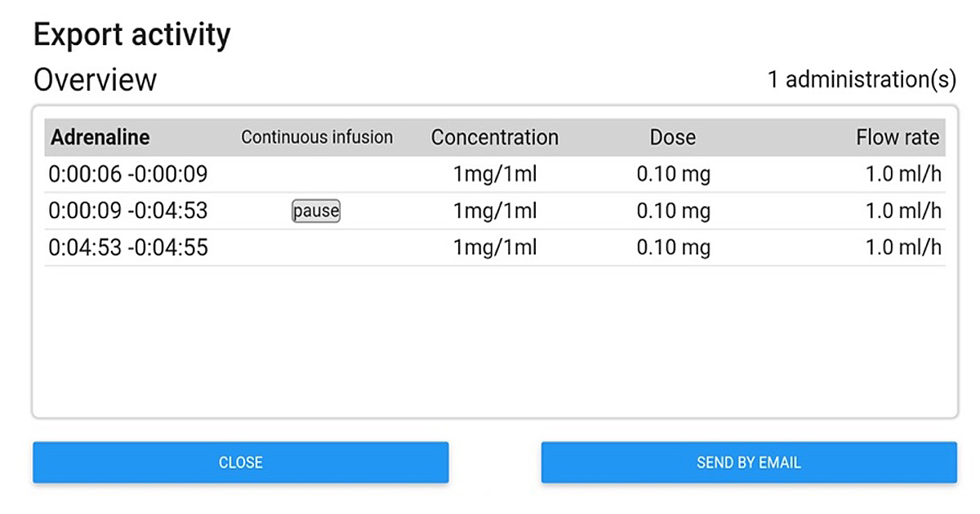The image size is (980, 514).
Task: Click the first row's 0.10 mg dose
Action: point(673,174)
